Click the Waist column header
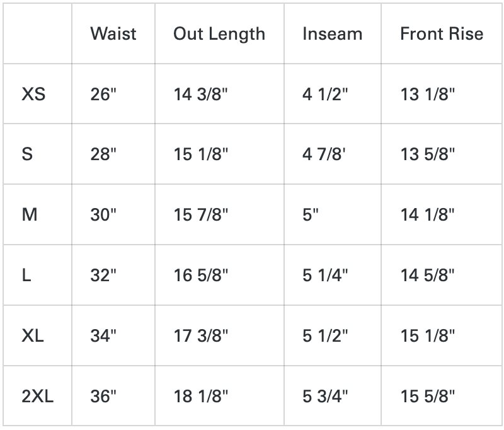504x430 pixels. pyautogui.click(x=113, y=33)
